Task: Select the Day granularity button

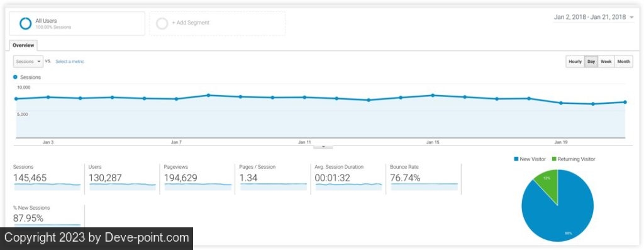Action: point(591,62)
